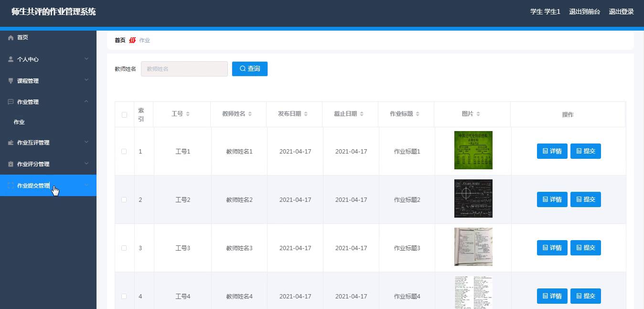Screen dimensions: 644x309
Task: Open the 作业 submenu item
Action: [19, 122]
